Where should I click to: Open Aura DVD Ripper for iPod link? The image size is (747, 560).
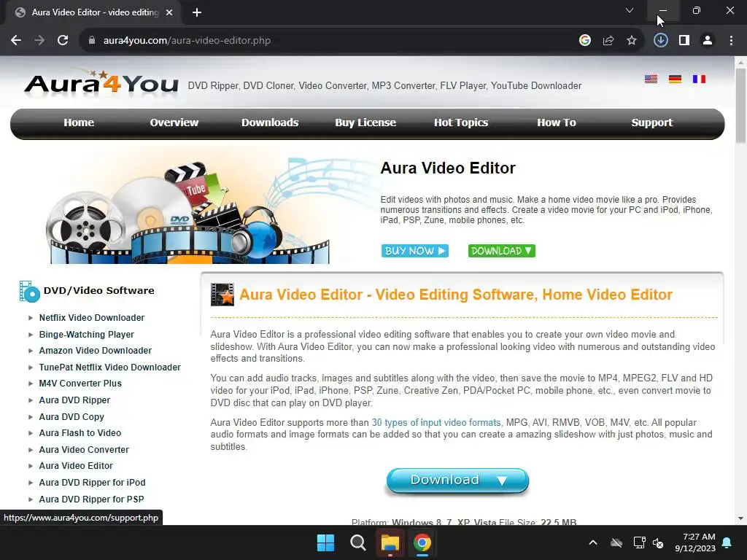coord(92,483)
